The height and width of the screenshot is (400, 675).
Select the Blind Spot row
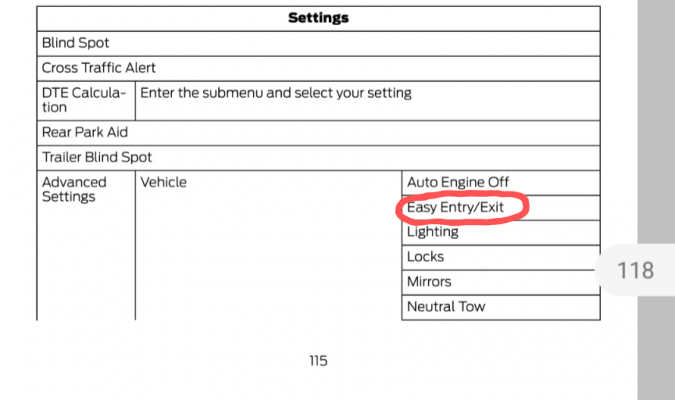pos(318,43)
